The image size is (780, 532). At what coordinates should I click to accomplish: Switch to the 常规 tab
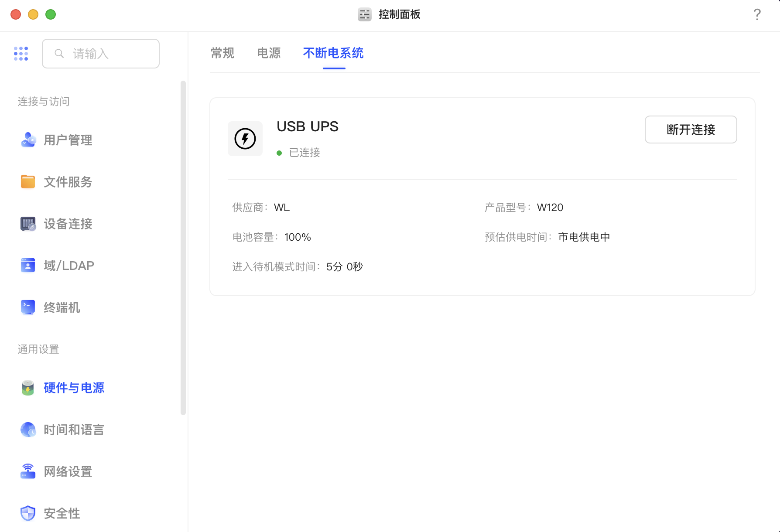coord(222,53)
